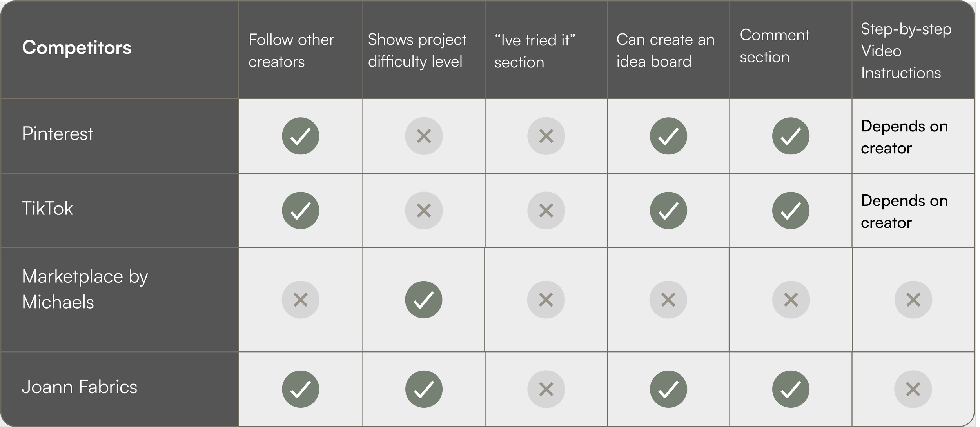Click TikTok's Depends on creator text

coord(904,212)
